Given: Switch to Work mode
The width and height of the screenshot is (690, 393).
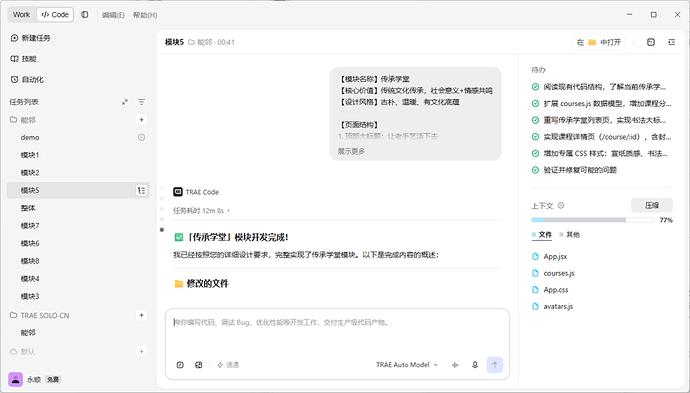Looking at the screenshot, I should tap(21, 15).
